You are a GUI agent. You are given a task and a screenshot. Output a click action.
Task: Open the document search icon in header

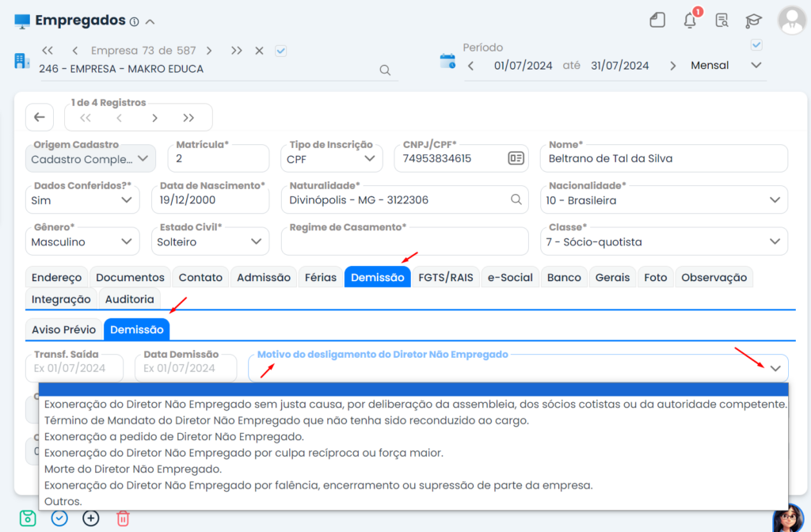tap(722, 21)
